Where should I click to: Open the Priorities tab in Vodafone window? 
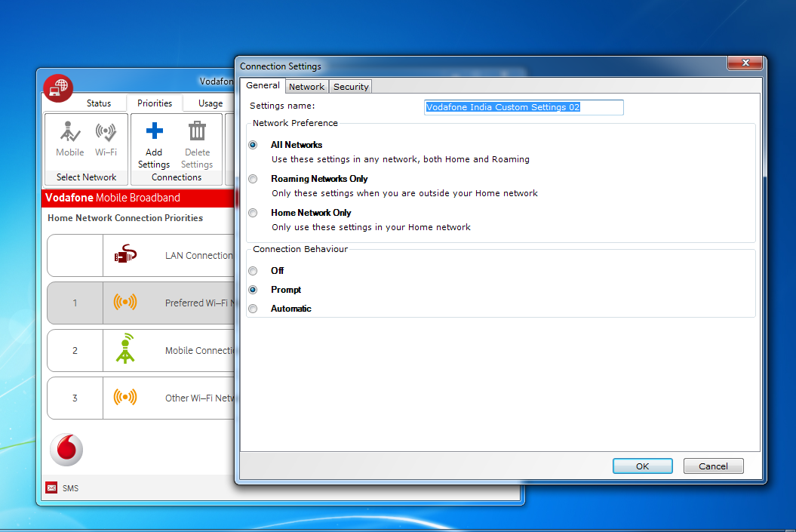[x=155, y=103]
